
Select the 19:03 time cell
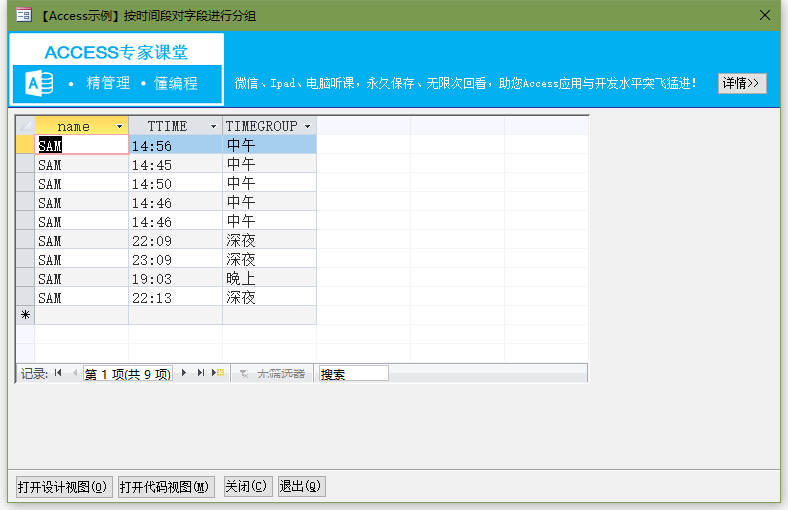point(176,278)
